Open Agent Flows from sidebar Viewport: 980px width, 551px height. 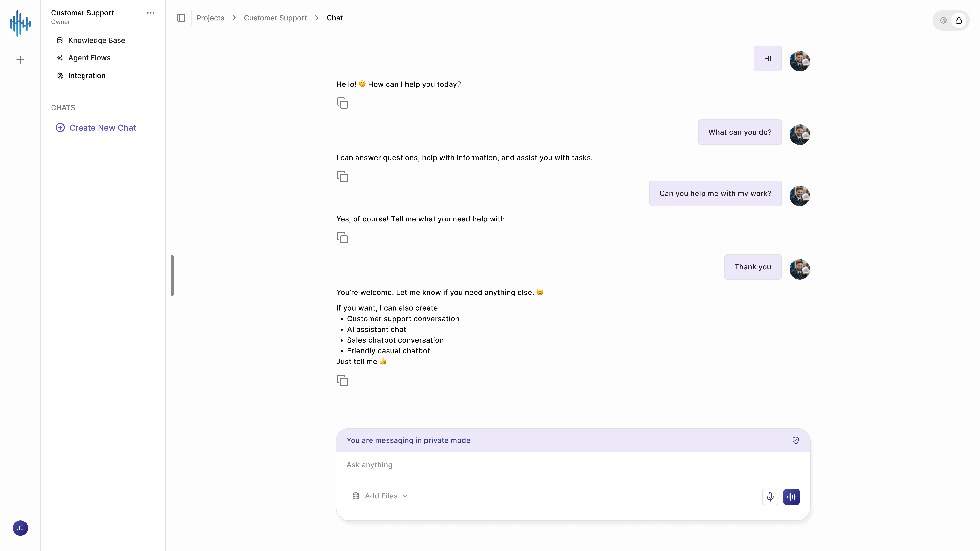pos(84,58)
